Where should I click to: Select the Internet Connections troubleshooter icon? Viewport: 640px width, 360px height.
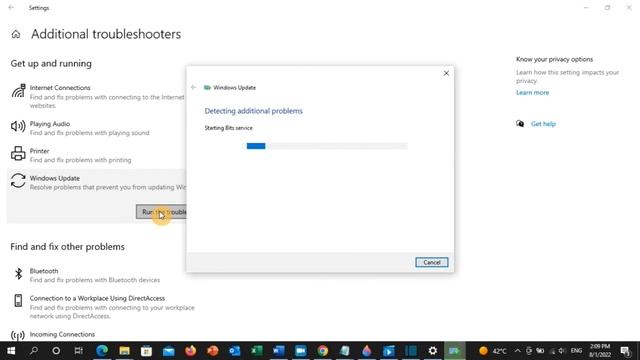(18, 91)
